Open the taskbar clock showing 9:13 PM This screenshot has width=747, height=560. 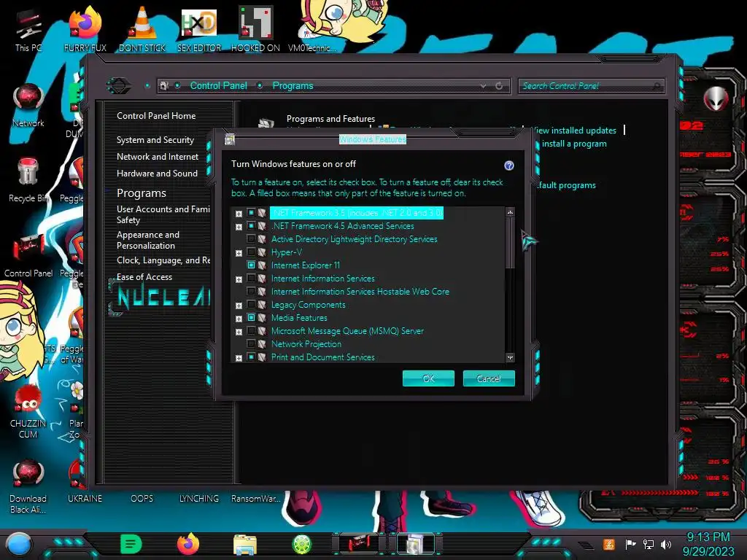click(x=708, y=544)
